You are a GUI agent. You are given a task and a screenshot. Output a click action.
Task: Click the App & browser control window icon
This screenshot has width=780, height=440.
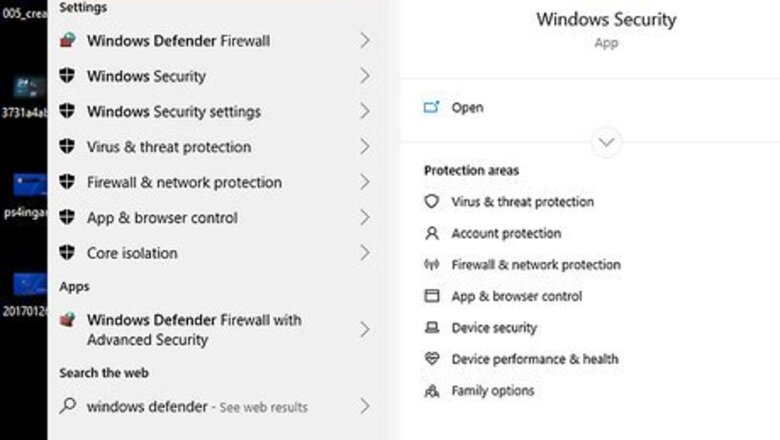tap(431, 296)
